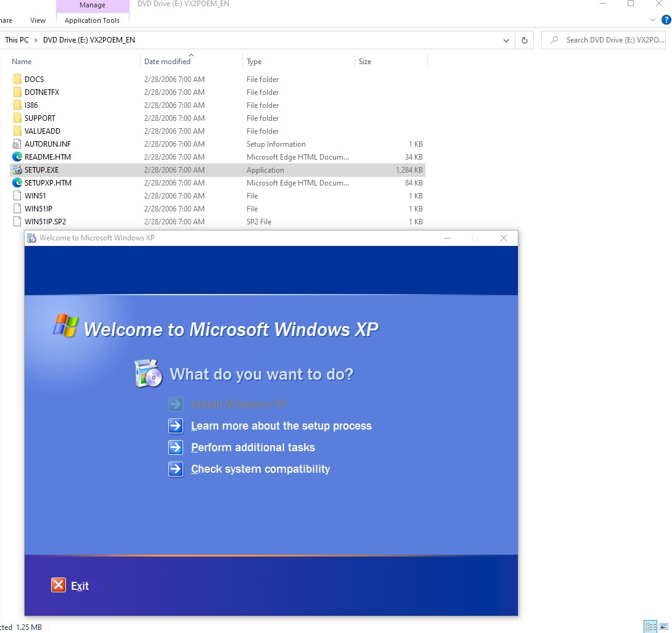Expand the address bar history dropdown
This screenshot has height=633, width=672.
[506, 40]
